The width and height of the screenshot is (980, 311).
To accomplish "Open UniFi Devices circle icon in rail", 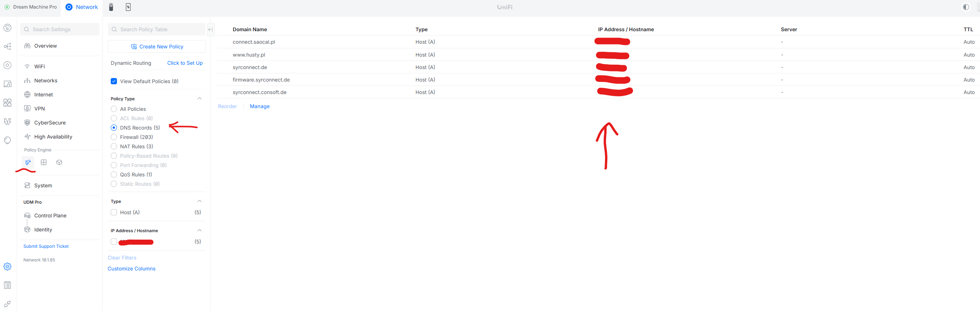I will [x=7, y=65].
